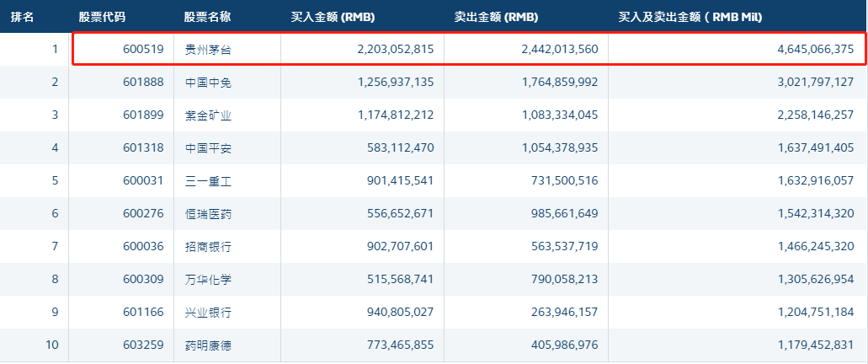The width and height of the screenshot is (868, 364).
Task: Click buy amount 556,652,671
Action: click(x=401, y=213)
